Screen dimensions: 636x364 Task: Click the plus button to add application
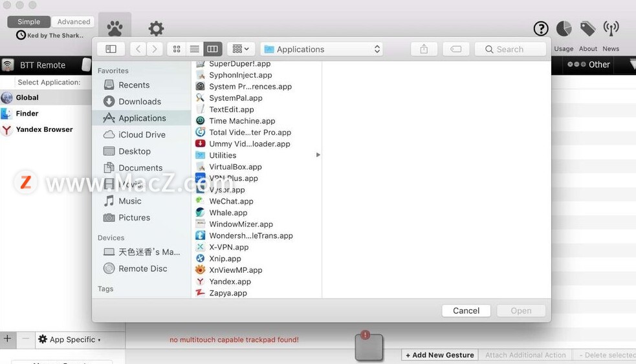[8, 339]
